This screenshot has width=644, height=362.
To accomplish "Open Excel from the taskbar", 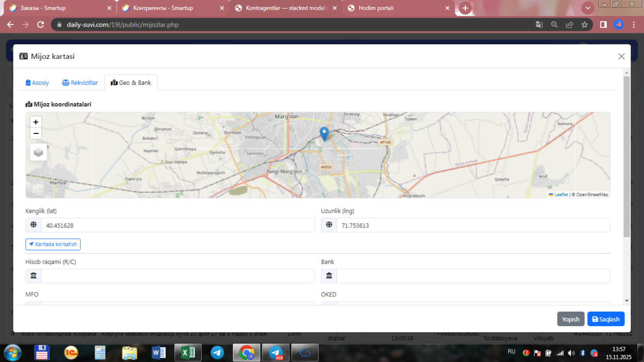I will coord(188,352).
